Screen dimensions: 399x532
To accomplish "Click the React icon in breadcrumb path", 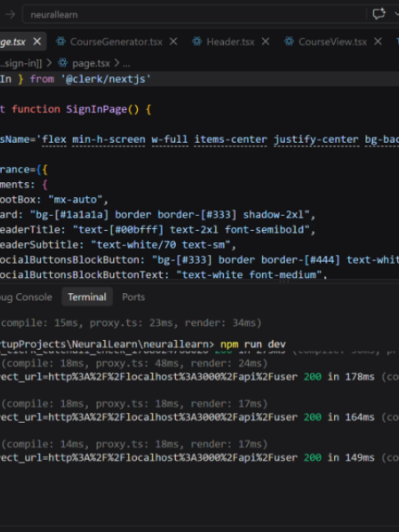I will point(63,63).
